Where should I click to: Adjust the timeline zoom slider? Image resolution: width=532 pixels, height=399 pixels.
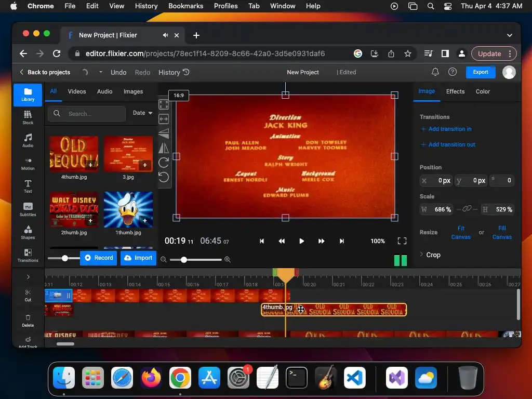click(183, 260)
